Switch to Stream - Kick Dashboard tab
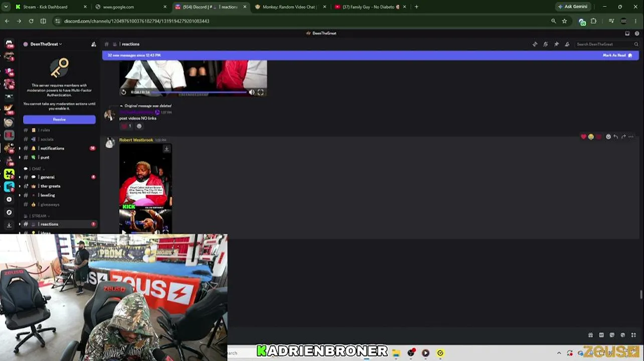The image size is (644, 361). coord(51,7)
